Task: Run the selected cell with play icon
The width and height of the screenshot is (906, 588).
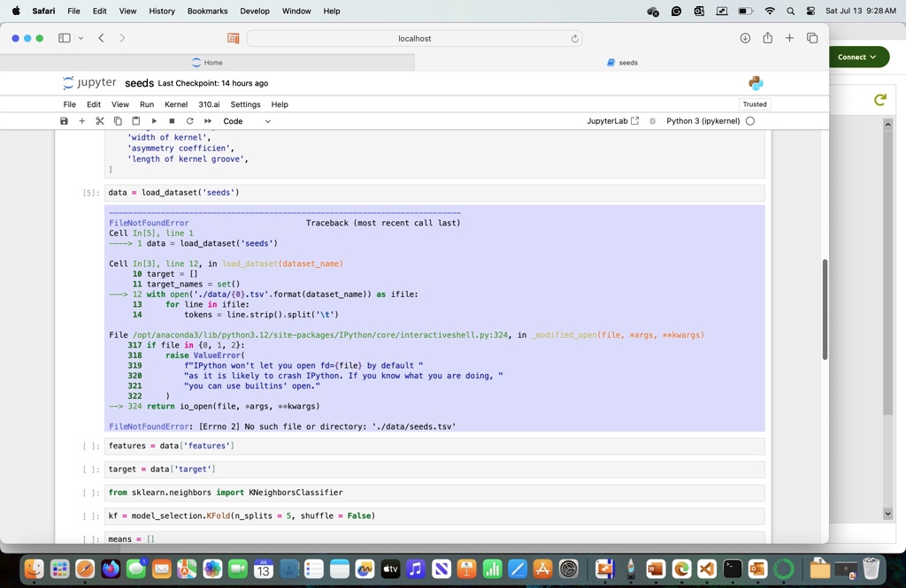Action: (154, 121)
